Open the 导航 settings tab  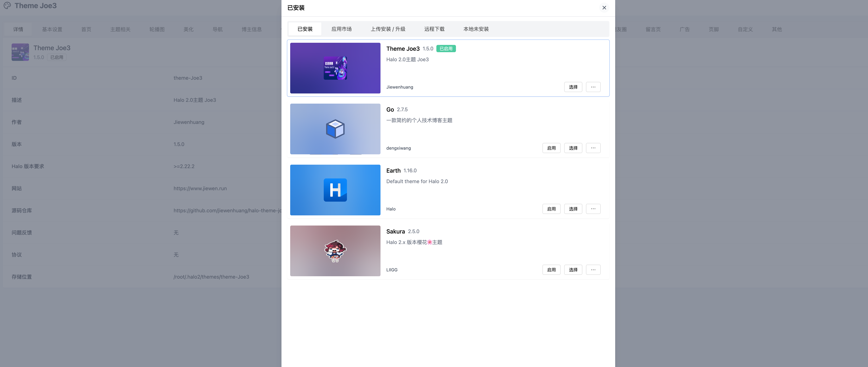click(218, 29)
